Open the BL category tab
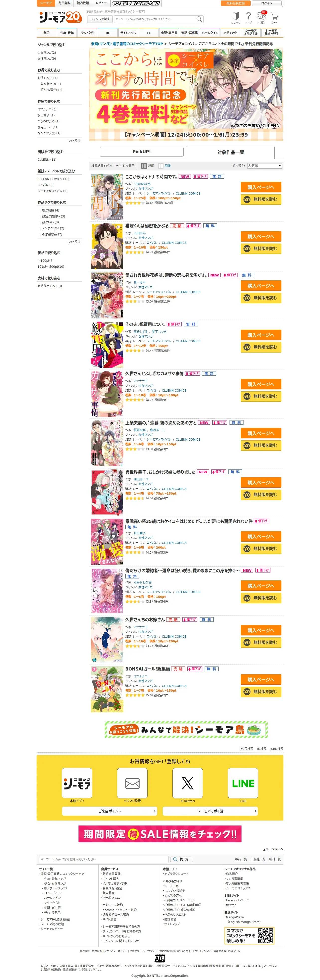 108,33
